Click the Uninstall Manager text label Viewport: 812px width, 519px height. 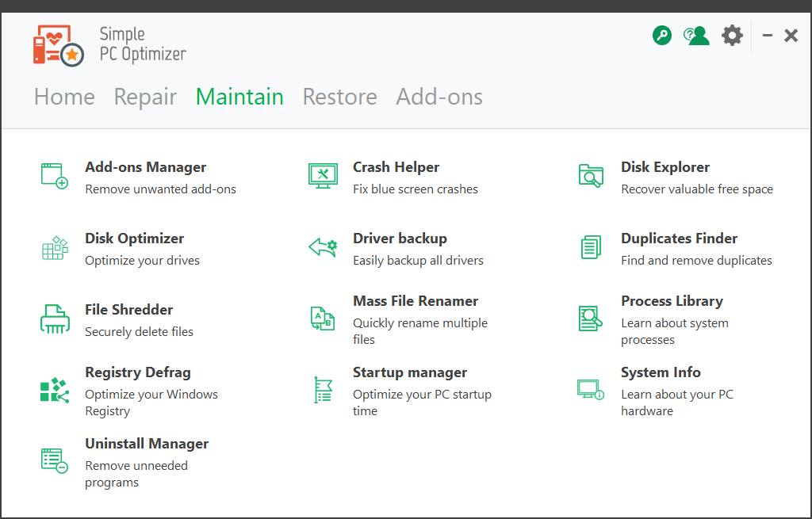pos(147,444)
